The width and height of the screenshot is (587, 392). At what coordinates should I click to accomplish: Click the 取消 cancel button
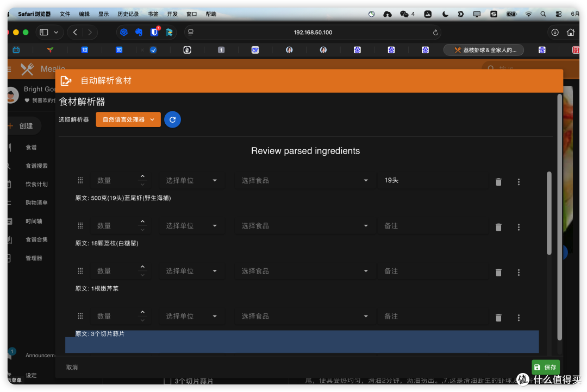pyautogui.click(x=72, y=368)
